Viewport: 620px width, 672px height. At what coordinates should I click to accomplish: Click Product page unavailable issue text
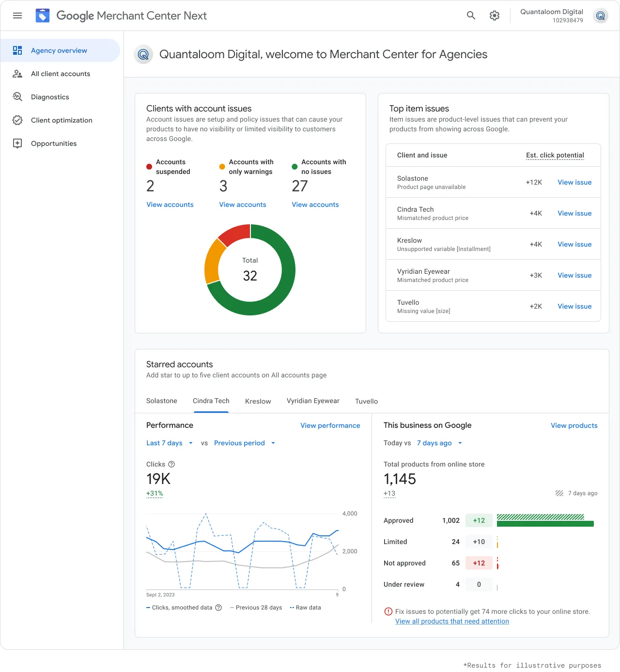coord(431,187)
